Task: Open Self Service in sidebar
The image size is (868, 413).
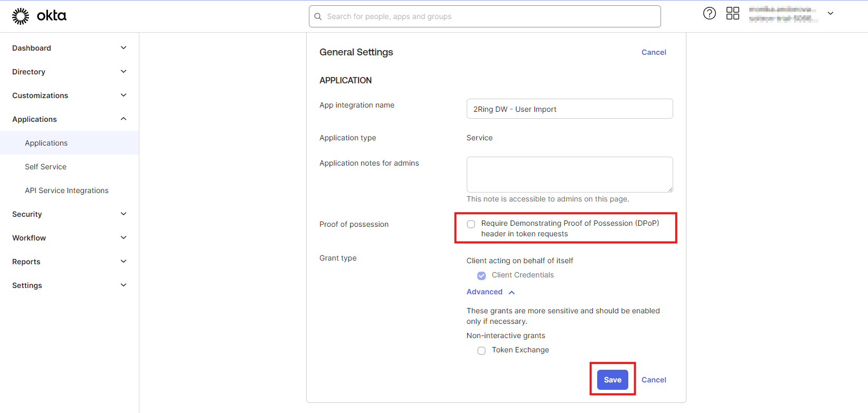Action: pyautogui.click(x=45, y=167)
